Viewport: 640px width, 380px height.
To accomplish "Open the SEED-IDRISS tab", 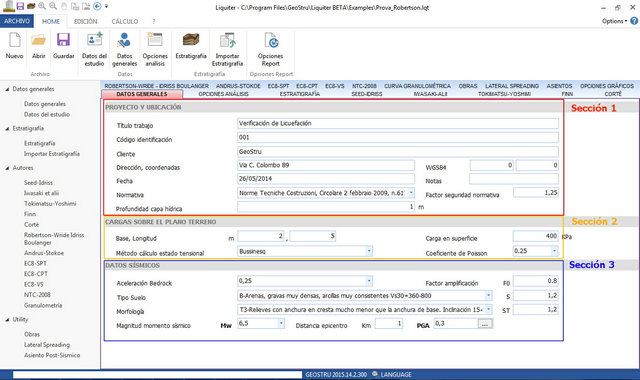I will [367, 94].
